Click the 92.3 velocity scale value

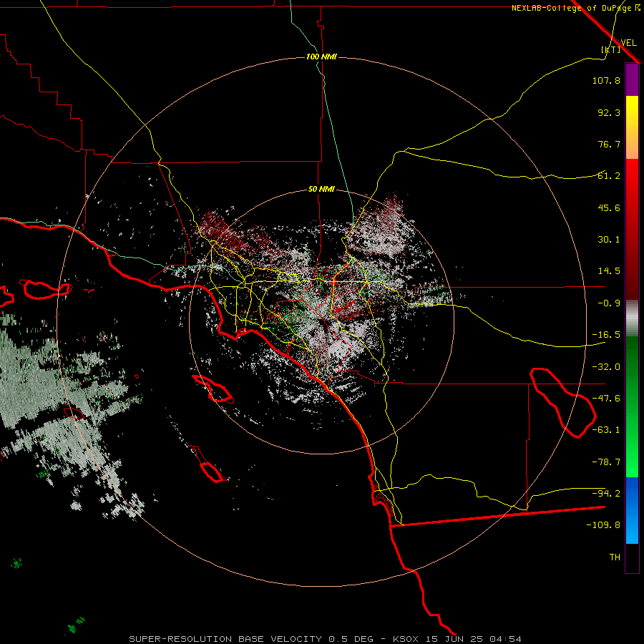point(609,112)
